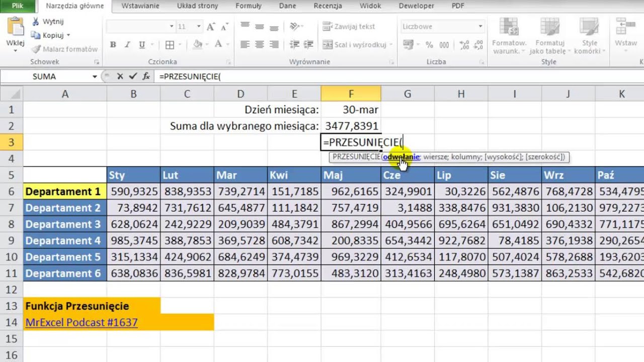Click the align top icon
The image size is (644, 362).
245,26
